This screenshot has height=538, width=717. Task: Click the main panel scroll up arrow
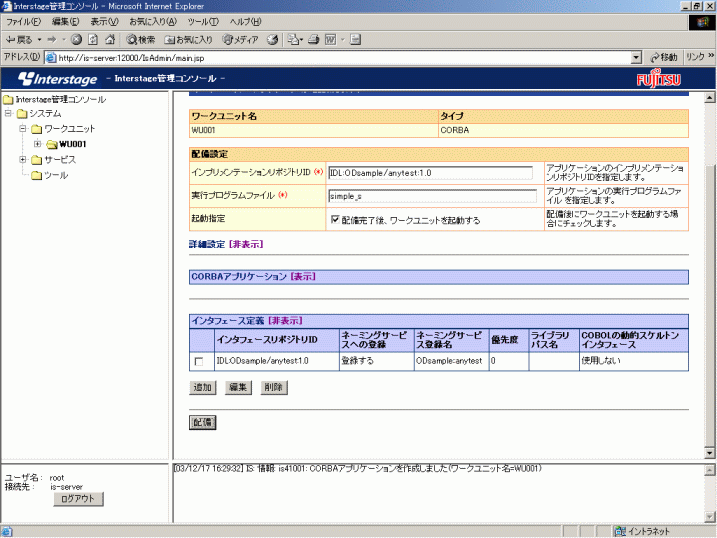(709, 97)
